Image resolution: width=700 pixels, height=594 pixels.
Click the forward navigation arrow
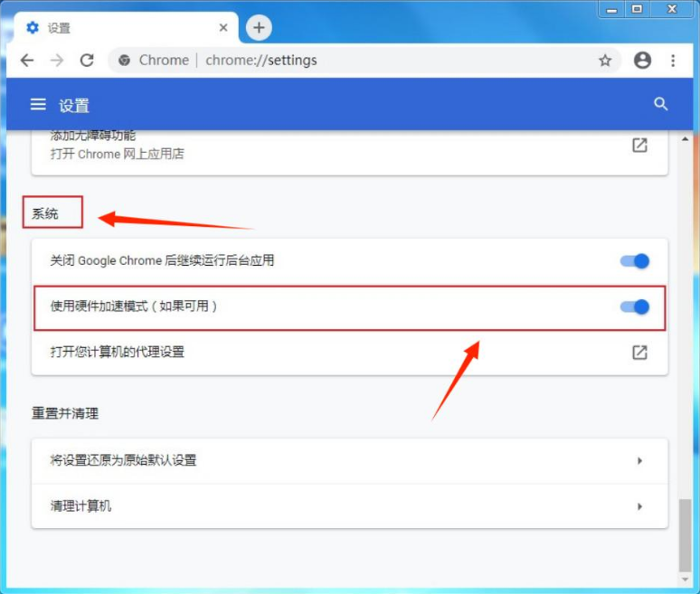(x=57, y=61)
